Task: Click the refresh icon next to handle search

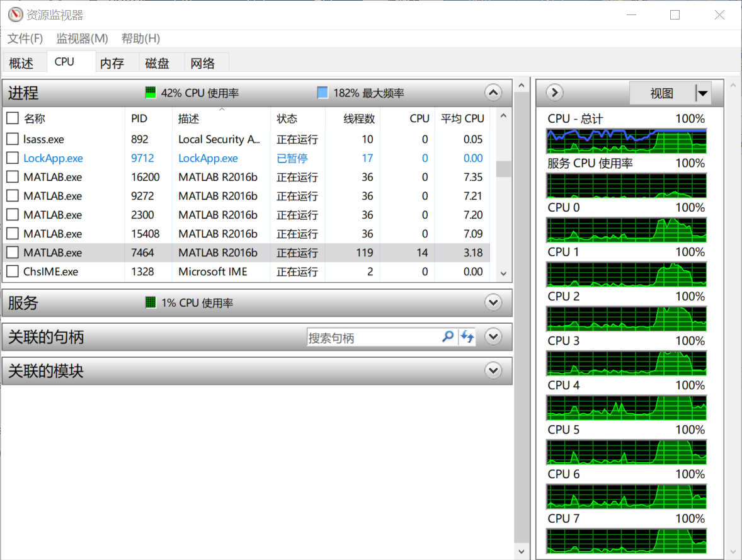Action: coord(467,337)
